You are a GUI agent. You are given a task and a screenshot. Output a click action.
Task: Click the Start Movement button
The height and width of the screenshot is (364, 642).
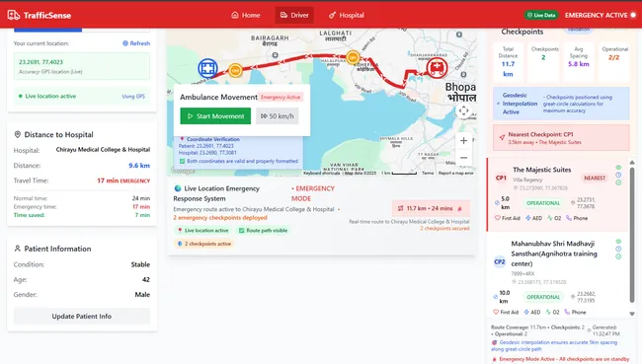tap(215, 116)
